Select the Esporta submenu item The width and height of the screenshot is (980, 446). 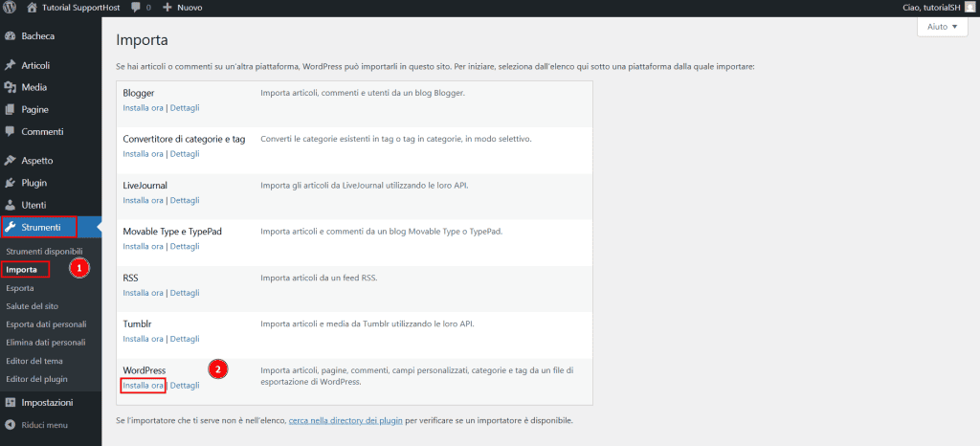click(20, 288)
